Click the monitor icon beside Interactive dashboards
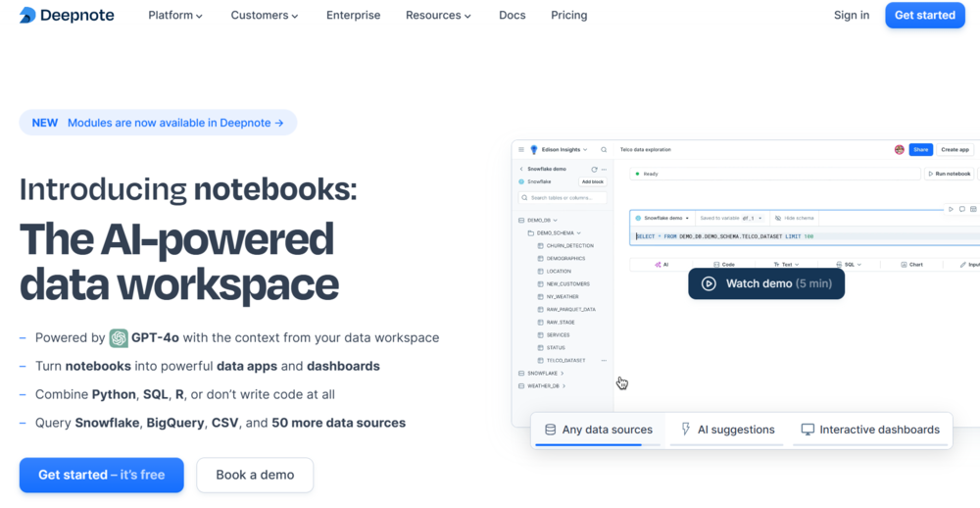The height and width of the screenshot is (508, 980). 808,430
